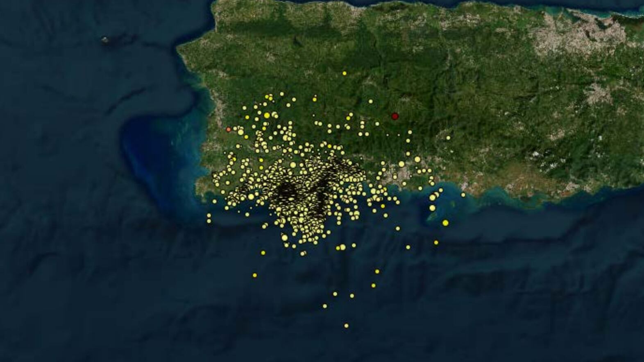Select the large bright yellow marker in northwest cluster
Screen dimensions: 644x362
pyautogui.click(x=267, y=115)
